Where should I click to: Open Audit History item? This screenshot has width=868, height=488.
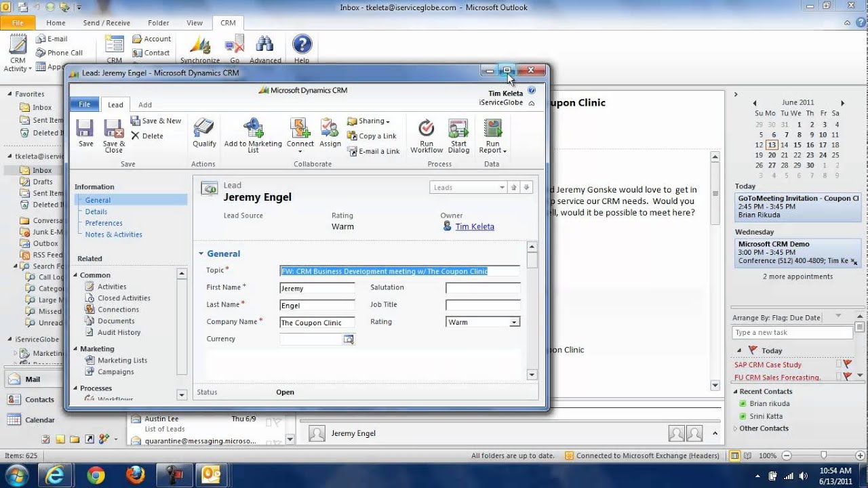tap(119, 333)
